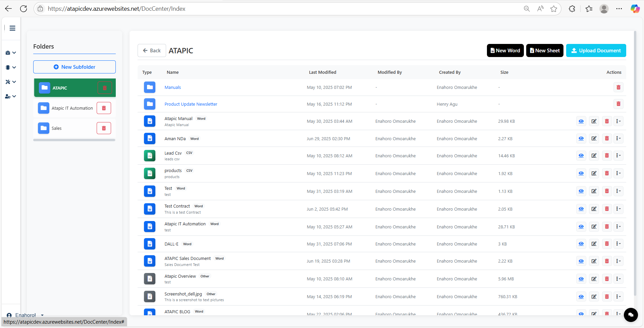Open the Manuals folder link
This screenshot has height=328, width=644.
pyautogui.click(x=172, y=87)
